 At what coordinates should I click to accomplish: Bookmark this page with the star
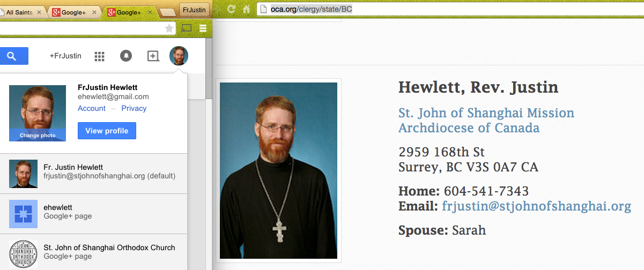click(x=169, y=28)
